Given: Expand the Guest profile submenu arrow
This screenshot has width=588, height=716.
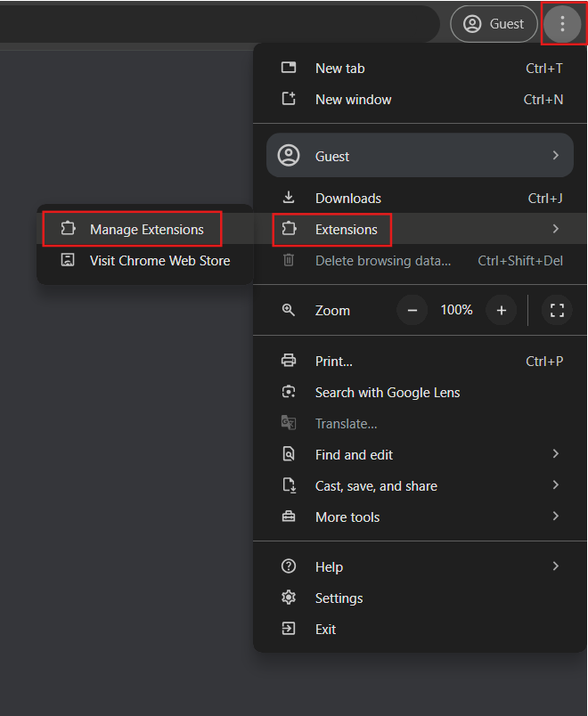Looking at the screenshot, I should [x=556, y=156].
